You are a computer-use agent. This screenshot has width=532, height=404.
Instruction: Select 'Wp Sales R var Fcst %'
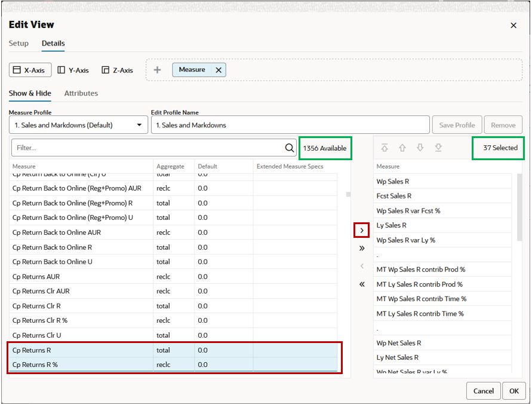tap(442, 211)
